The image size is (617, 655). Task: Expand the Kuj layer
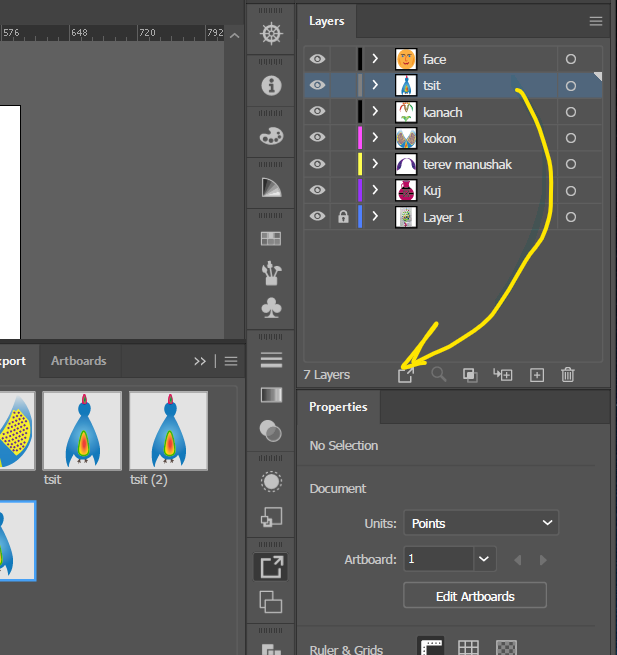click(375, 190)
